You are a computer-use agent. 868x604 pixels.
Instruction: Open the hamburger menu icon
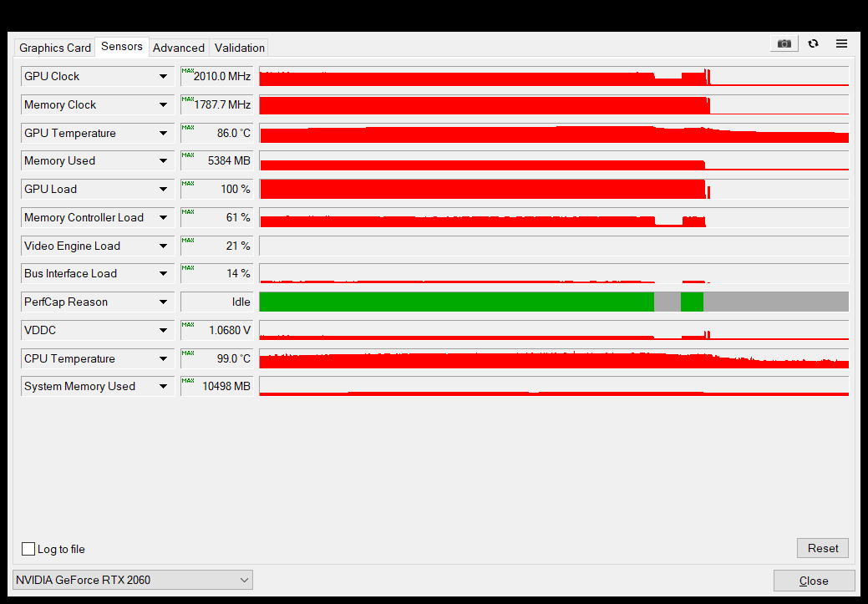(841, 43)
